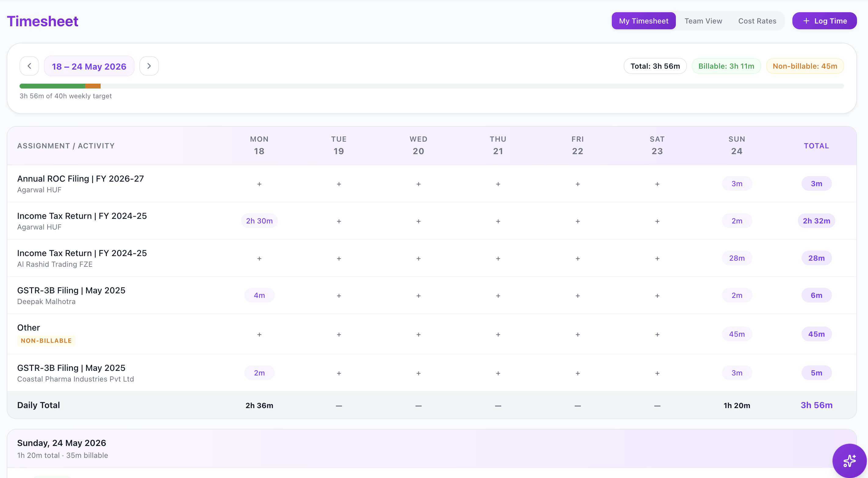The width and height of the screenshot is (868, 478).
Task: Open the 3m Sunday entry for Annual ROC Filing
Action: tap(737, 183)
